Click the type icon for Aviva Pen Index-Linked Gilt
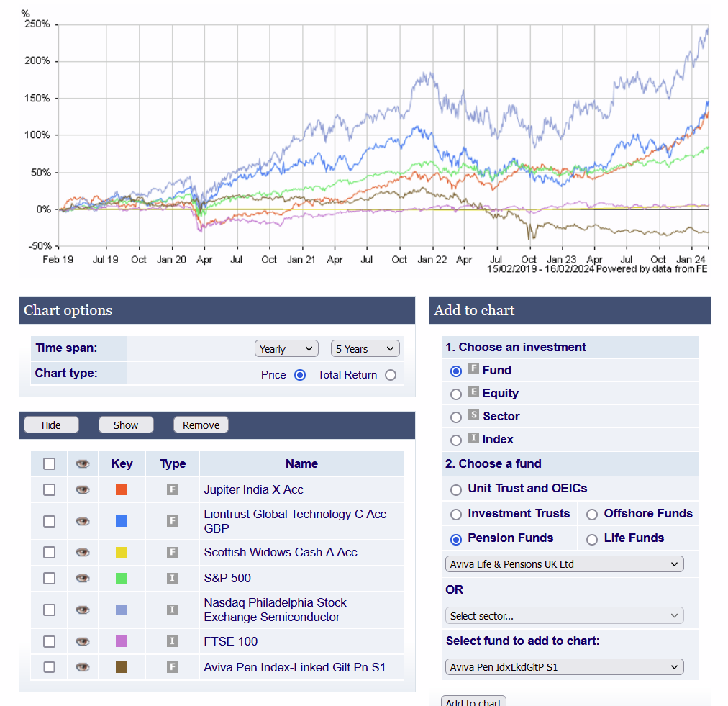 (x=172, y=667)
